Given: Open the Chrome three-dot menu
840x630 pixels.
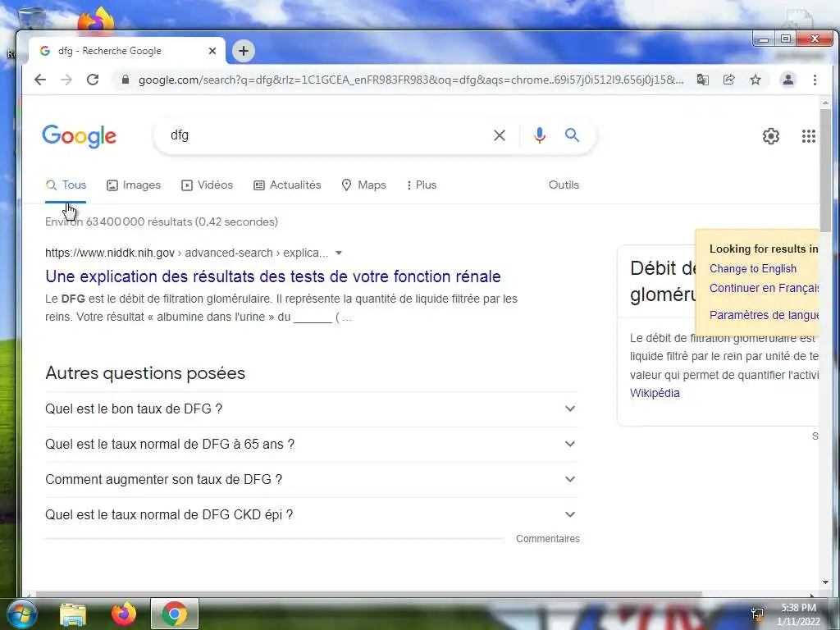Looking at the screenshot, I should click(815, 80).
